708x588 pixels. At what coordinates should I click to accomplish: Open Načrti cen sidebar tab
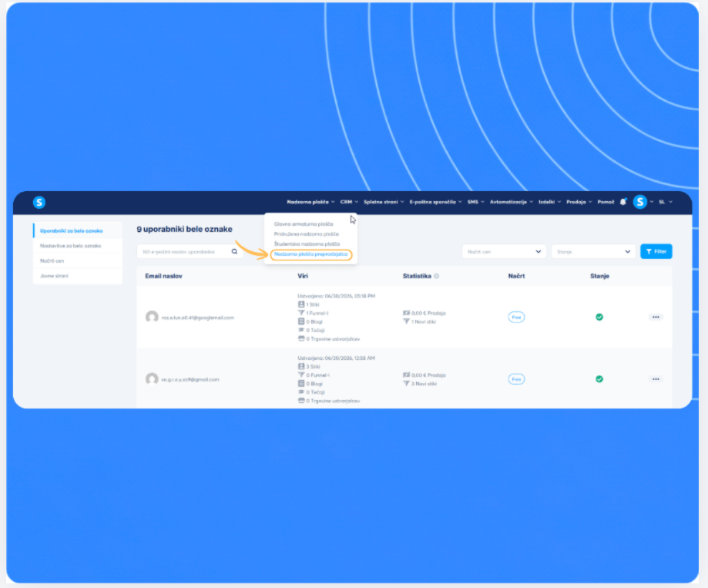(78, 260)
